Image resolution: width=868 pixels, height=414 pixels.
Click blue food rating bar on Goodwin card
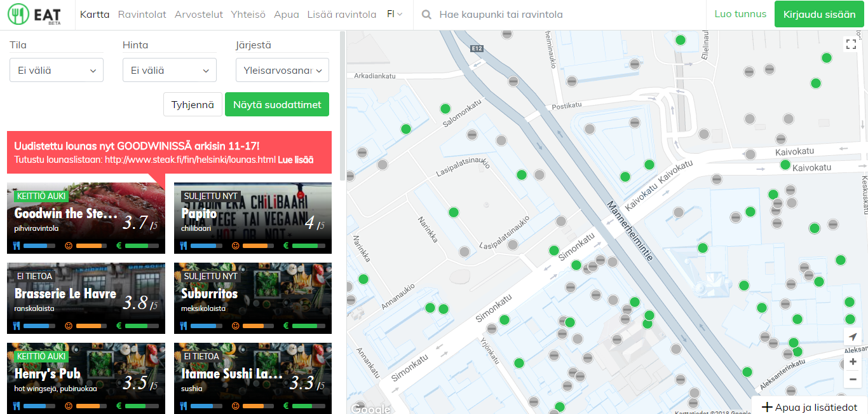(39, 245)
